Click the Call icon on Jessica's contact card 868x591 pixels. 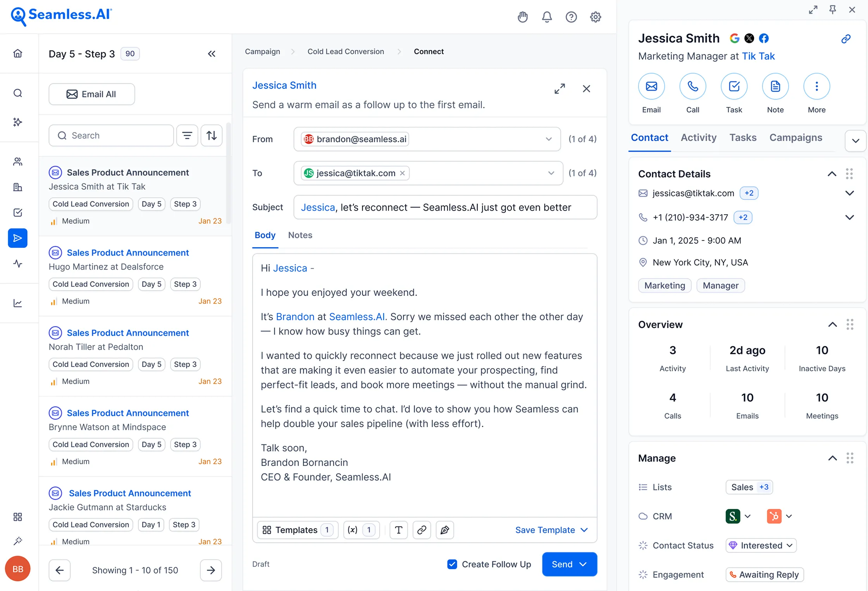coord(692,86)
